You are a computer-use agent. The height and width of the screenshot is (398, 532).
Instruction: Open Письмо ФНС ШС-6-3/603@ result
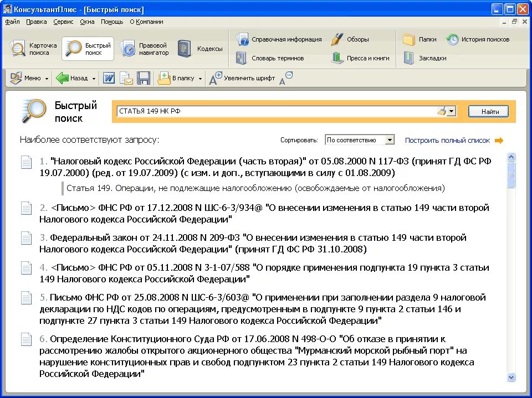[x=263, y=309]
